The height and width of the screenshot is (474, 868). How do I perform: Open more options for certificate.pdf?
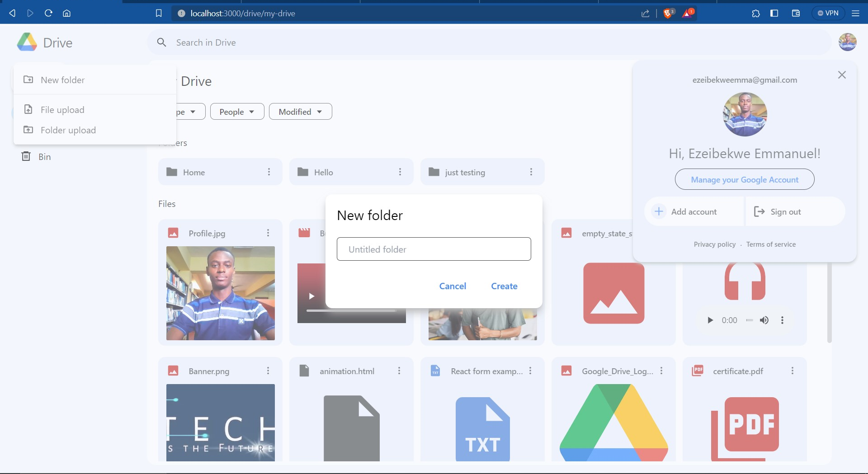point(792,371)
